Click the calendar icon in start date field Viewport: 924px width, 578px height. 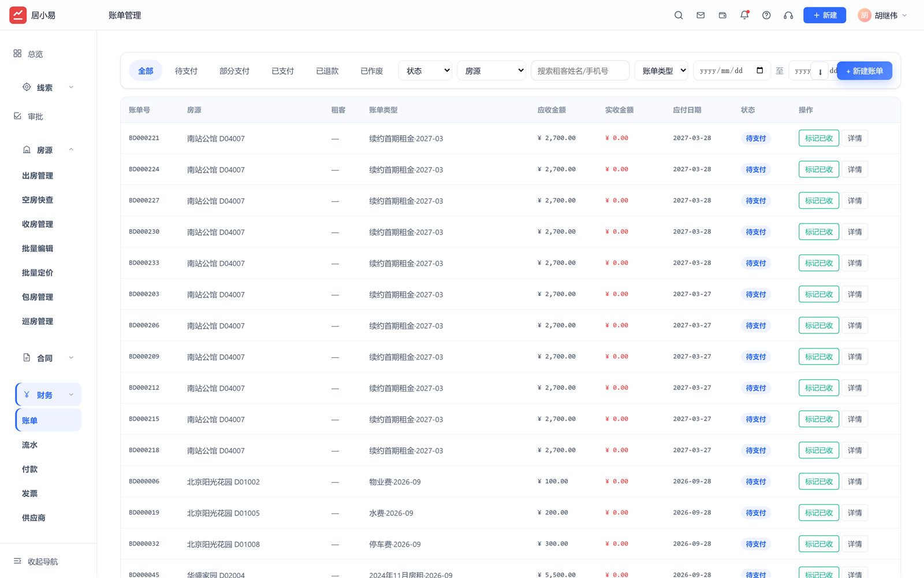[760, 71]
